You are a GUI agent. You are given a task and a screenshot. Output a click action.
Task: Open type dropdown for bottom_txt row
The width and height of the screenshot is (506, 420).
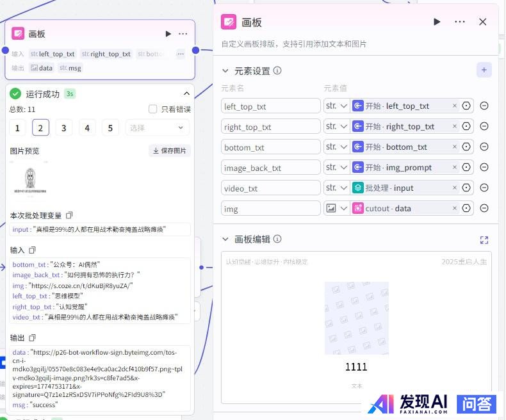(x=336, y=147)
